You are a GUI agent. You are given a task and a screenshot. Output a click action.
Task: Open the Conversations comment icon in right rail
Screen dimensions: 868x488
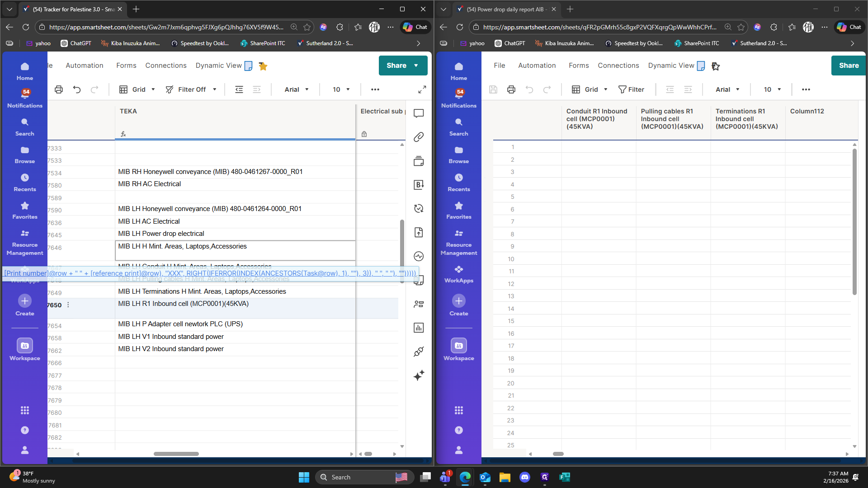419,113
